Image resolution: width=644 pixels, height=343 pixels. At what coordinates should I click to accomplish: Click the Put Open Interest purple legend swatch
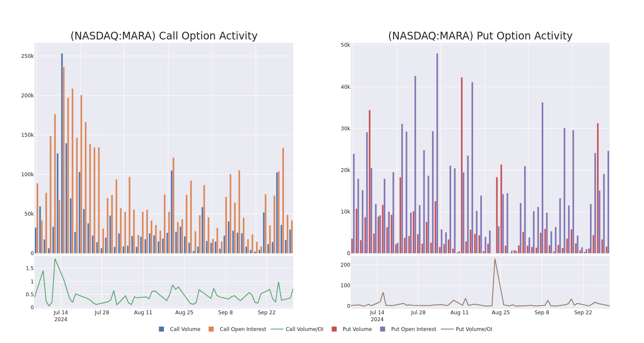[x=383, y=329]
